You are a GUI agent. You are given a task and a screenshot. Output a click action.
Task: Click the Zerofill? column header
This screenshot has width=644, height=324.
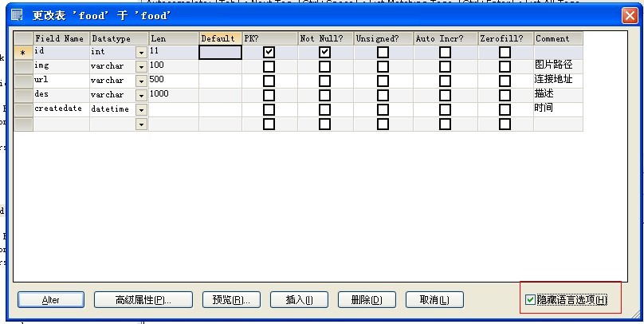tap(505, 38)
